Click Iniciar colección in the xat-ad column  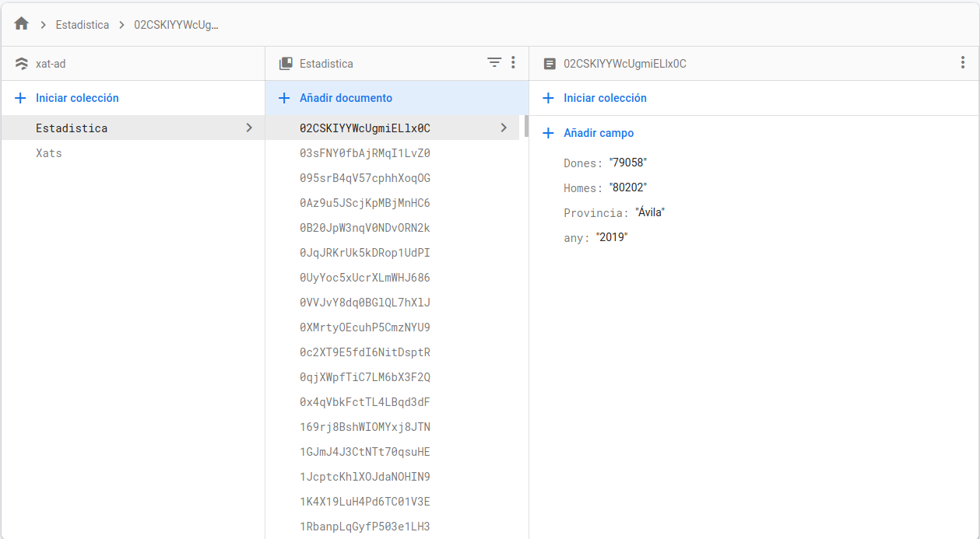click(x=77, y=98)
